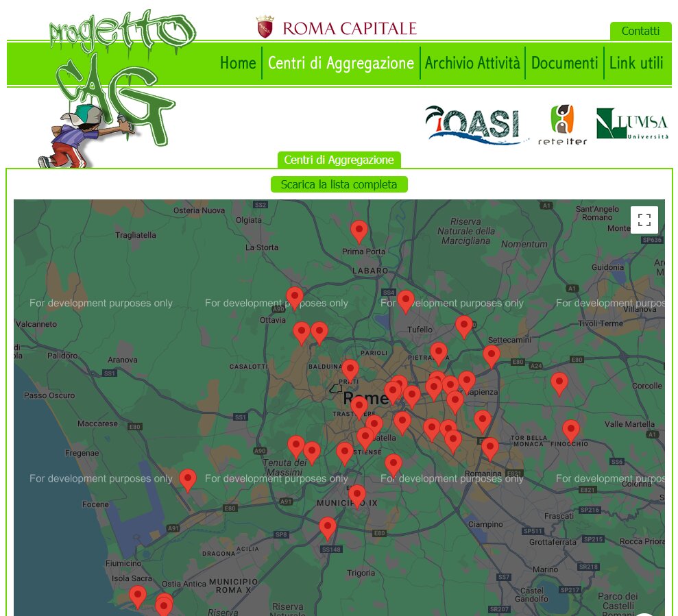Click the rete iter logo
Image resolution: width=678 pixels, height=616 pixels.
click(x=563, y=124)
